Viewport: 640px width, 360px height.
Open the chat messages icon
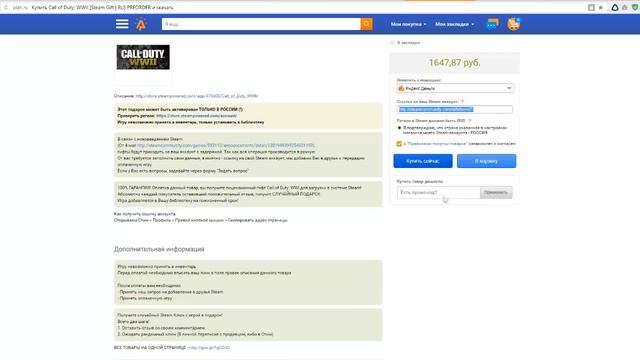pyautogui.click(x=493, y=24)
